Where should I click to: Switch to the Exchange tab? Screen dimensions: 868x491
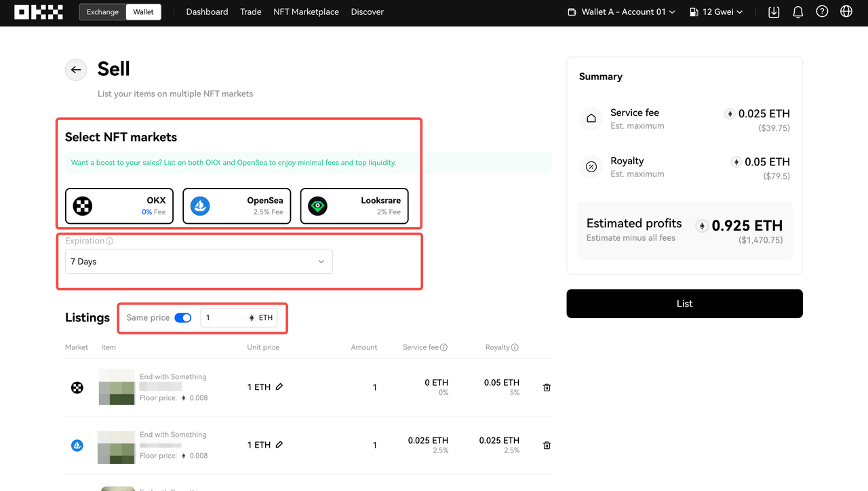[102, 12]
